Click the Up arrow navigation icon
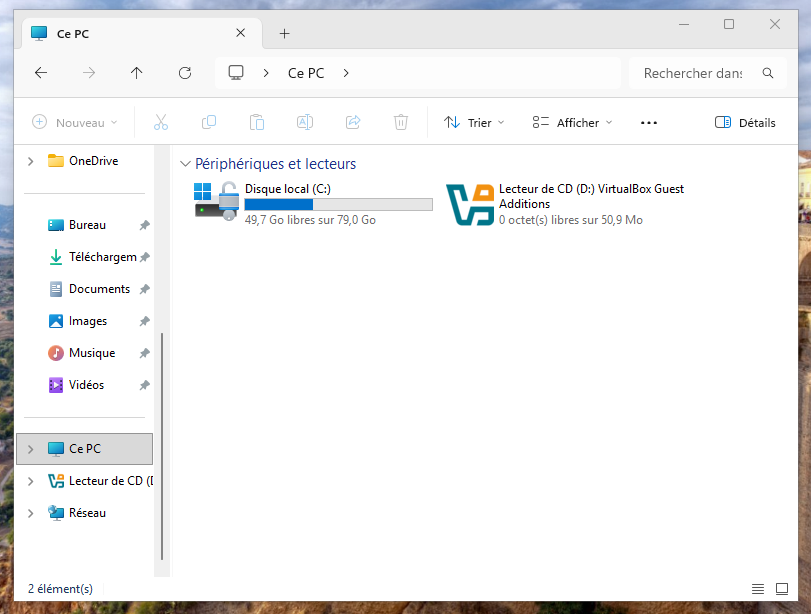811x614 pixels. tap(137, 73)
